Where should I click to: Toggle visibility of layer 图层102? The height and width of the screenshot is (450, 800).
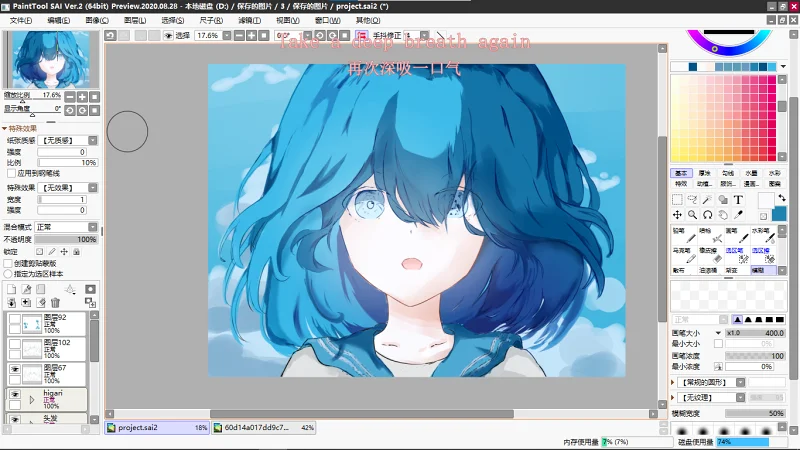pyautogui.click(x=15, y=344)
